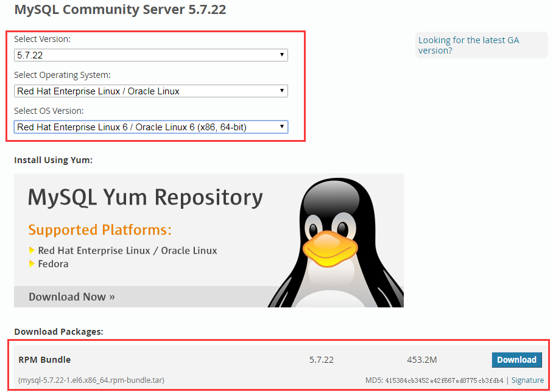553x392 pixels.
Task: Click the 453.2M file size text
Action: pos(422,360)
